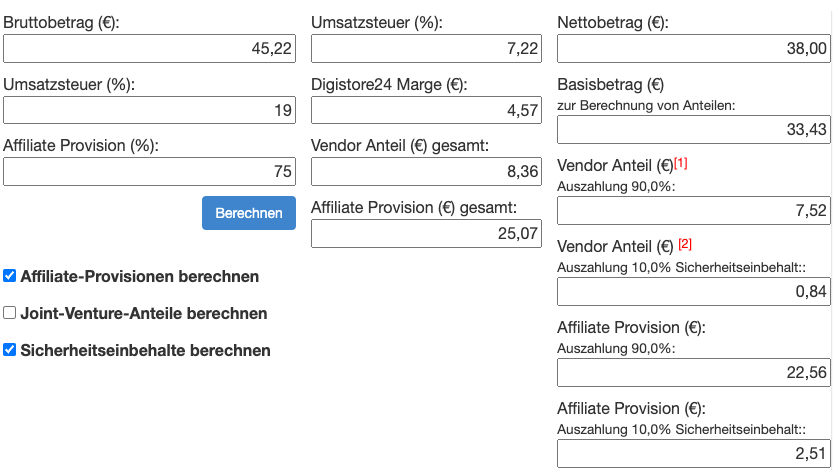Click the Affiliate Provision percent field with 75

[x=150, y=171]
